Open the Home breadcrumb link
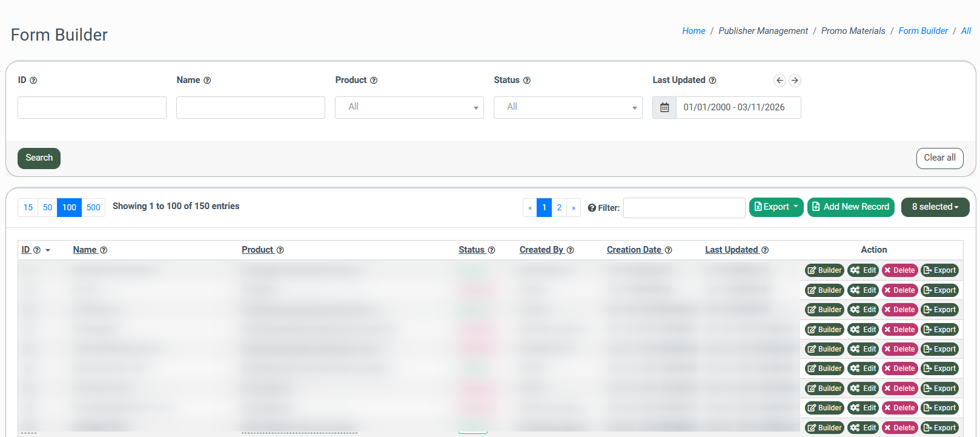This screenshot has height=437, width=980. click(x=694, y=31)
